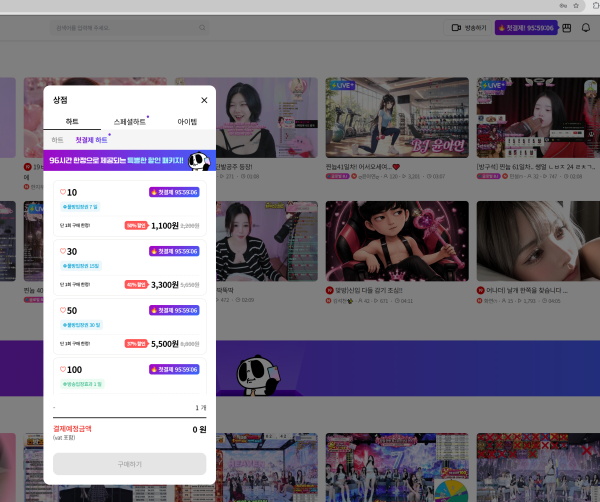Open the cartoon boy with wand thumbnail

(397, 241)
